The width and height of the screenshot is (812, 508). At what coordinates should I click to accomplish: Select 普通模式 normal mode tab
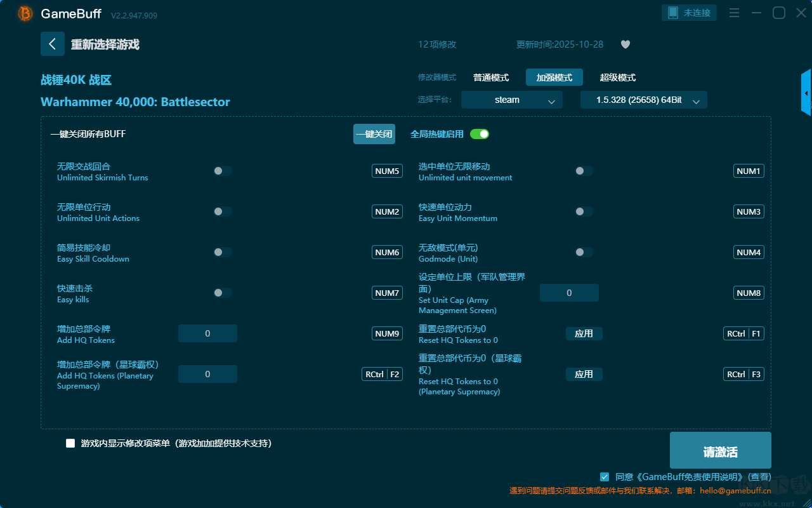point(491,77)
